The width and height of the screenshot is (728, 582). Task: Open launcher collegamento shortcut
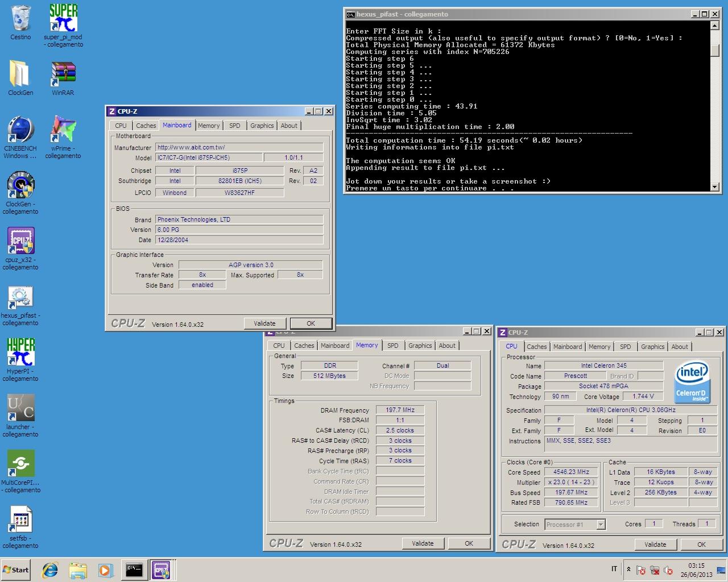point(20,415)
